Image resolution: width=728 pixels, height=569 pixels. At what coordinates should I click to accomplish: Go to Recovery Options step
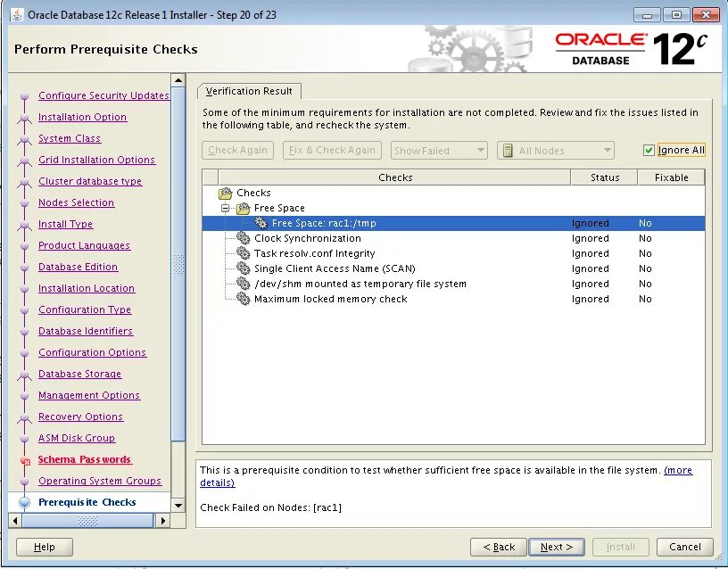point(80,416)
